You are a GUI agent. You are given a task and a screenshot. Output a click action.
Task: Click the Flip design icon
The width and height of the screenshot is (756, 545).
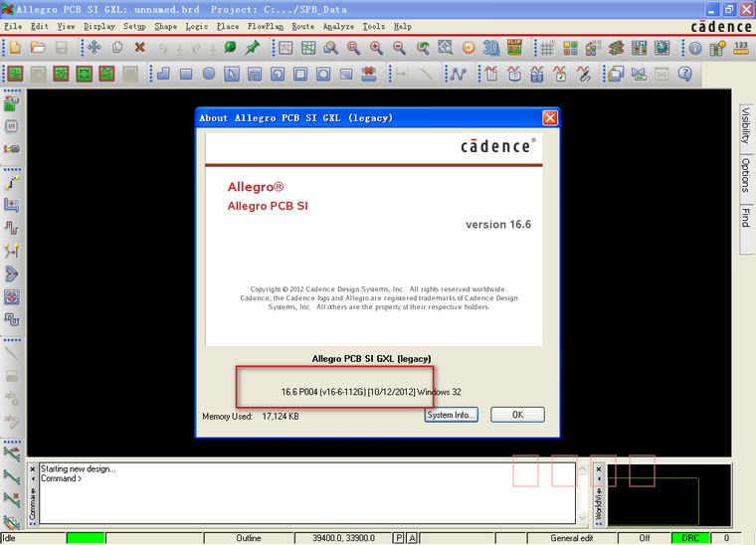click(x=514, y=47)
